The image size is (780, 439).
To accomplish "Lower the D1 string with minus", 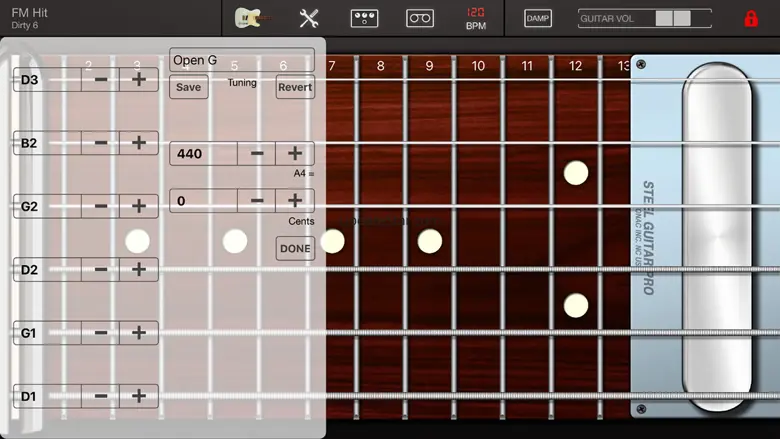I will (101, 397).
